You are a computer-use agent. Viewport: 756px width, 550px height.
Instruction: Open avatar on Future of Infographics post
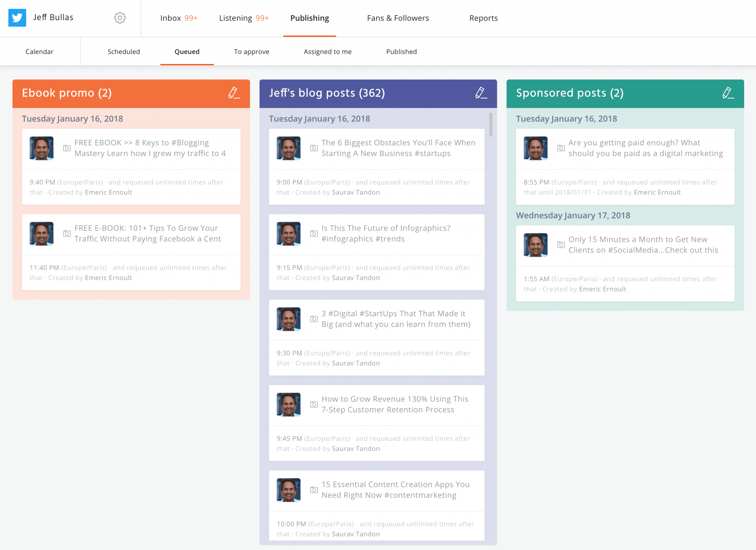click(x=288, y=234)
